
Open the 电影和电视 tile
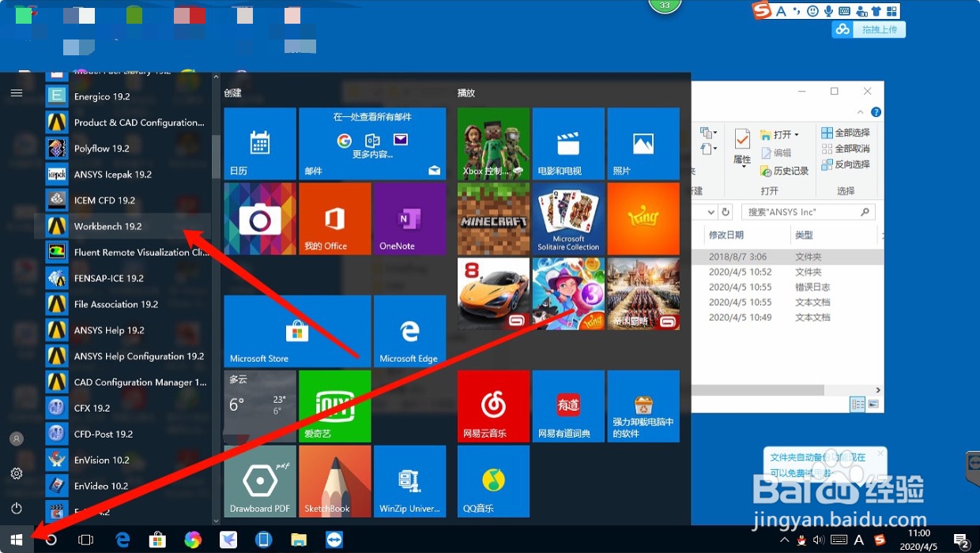568,144
